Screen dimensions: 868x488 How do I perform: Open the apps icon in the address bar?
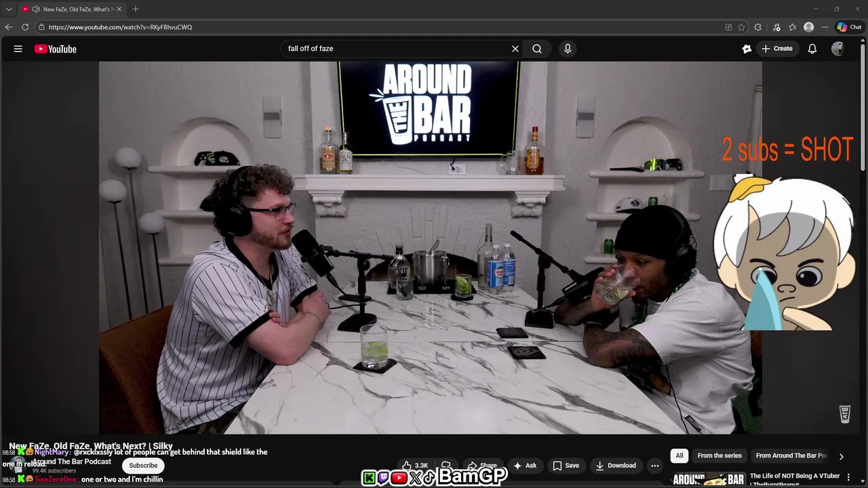728,27
